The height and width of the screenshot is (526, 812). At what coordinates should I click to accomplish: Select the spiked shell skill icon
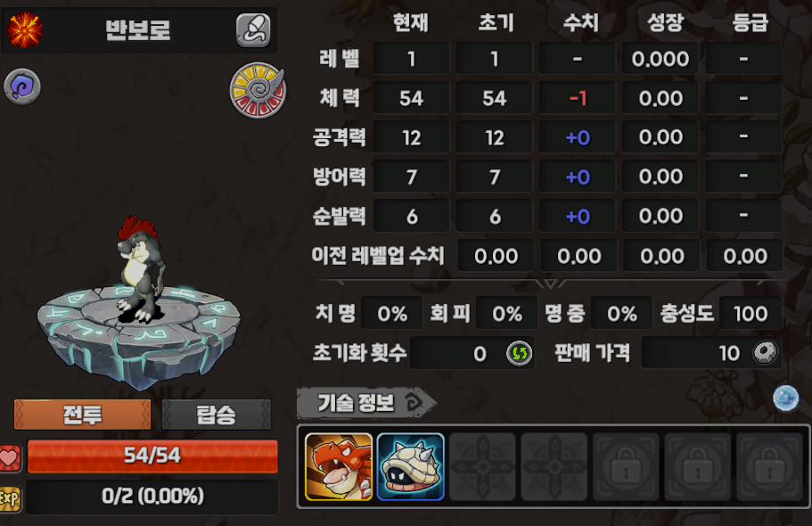(x=411, y=467)
